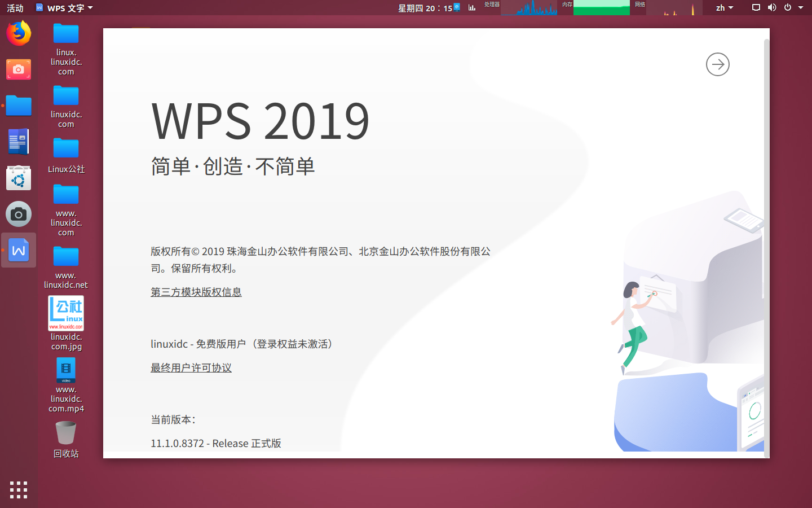Click the 当前版本 label

173,419
